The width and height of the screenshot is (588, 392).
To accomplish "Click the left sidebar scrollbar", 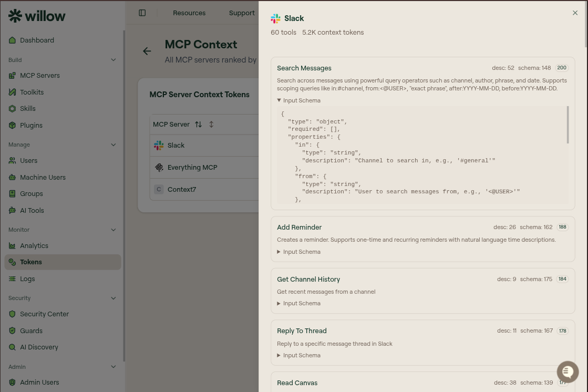I will (124, 196).
